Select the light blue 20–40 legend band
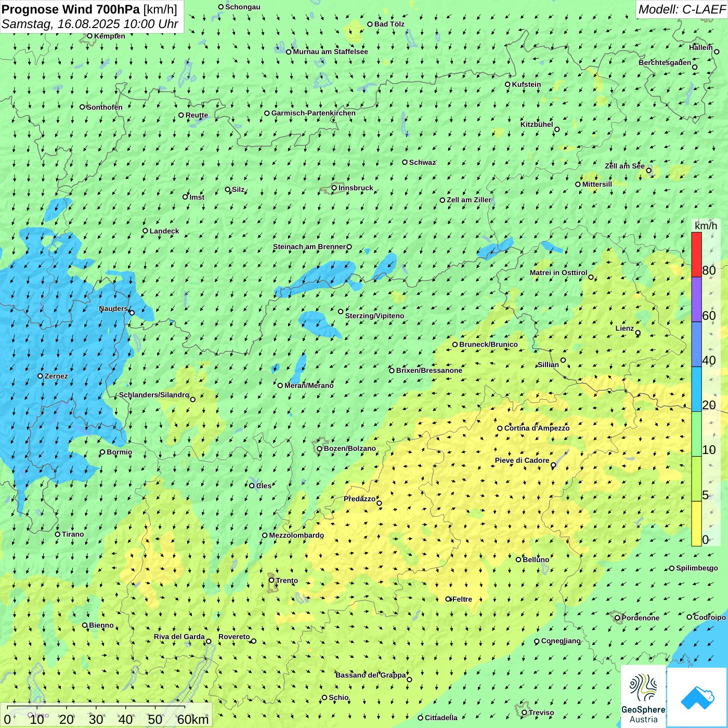This screenshot has width=728, height=728. 696,389
